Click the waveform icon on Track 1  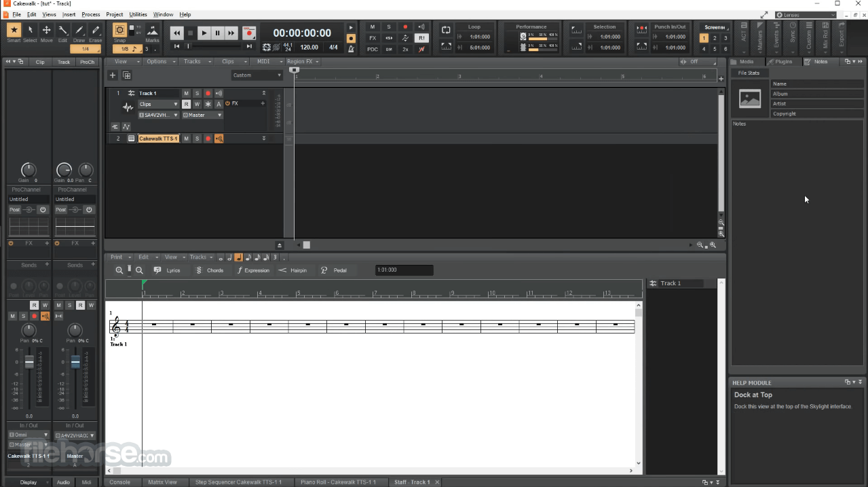tap(128, 107)
